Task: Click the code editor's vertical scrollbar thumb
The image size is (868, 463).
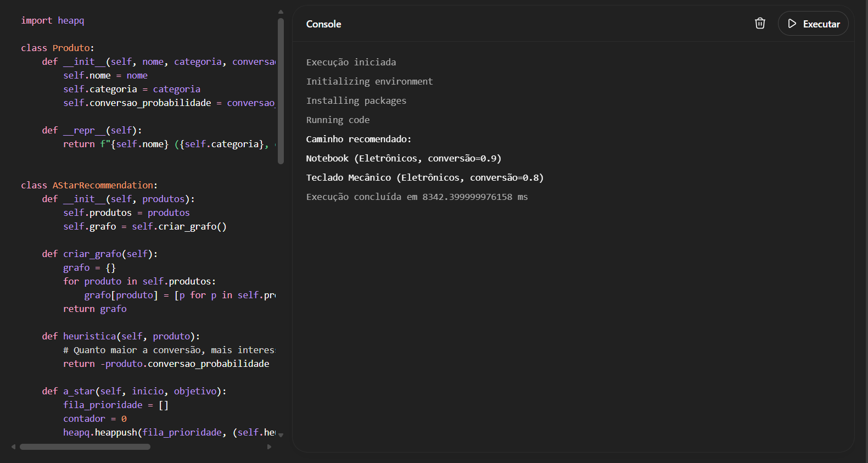Action: point(281,91)
